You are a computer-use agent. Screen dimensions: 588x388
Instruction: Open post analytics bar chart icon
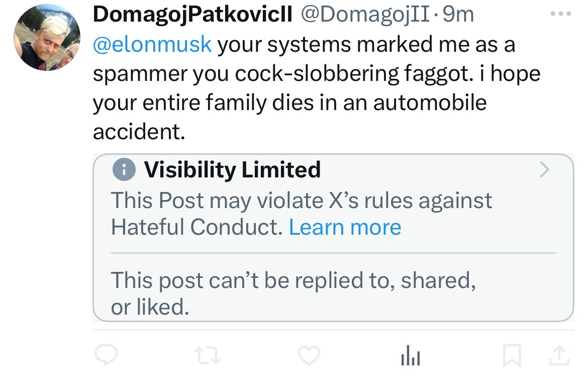click(x=411, y=356)
